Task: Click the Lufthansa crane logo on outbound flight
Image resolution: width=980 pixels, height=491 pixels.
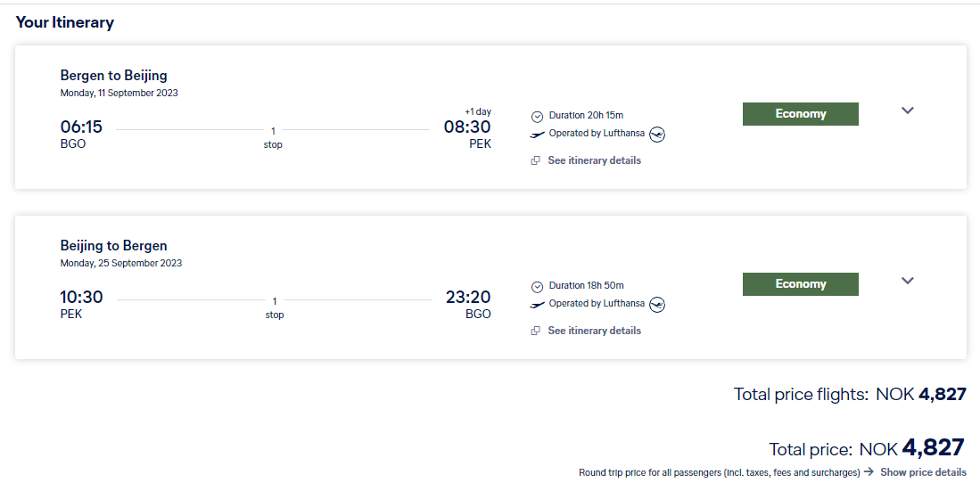Action: (657, 135)
